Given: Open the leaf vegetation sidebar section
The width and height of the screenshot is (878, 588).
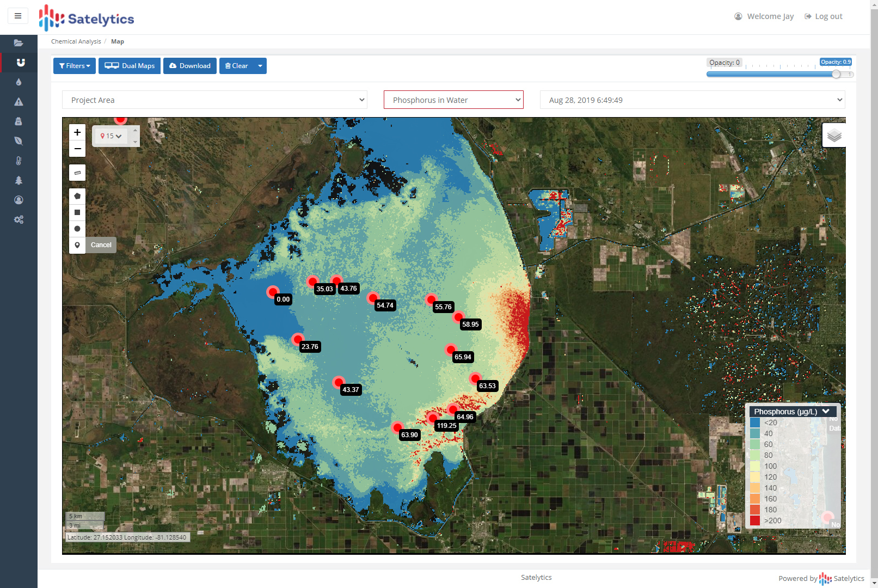Looking at the screenshot, I should click(x=19, y=141).
